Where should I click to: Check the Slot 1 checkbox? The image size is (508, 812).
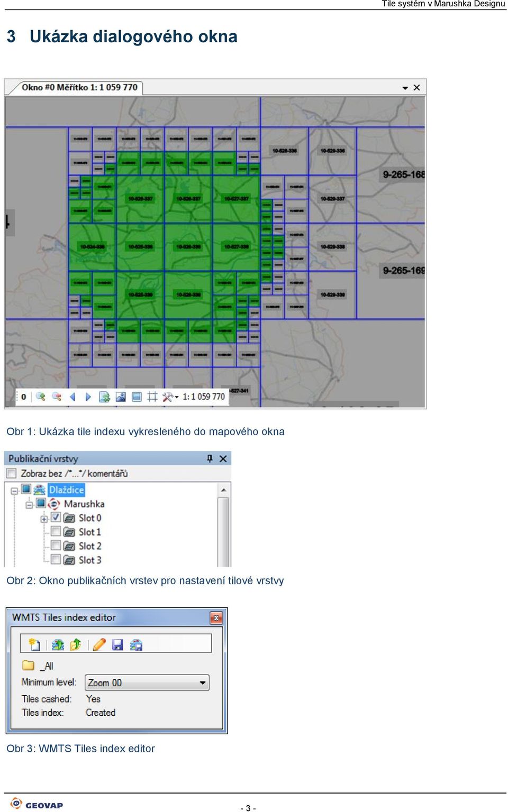tap(56, 531)
